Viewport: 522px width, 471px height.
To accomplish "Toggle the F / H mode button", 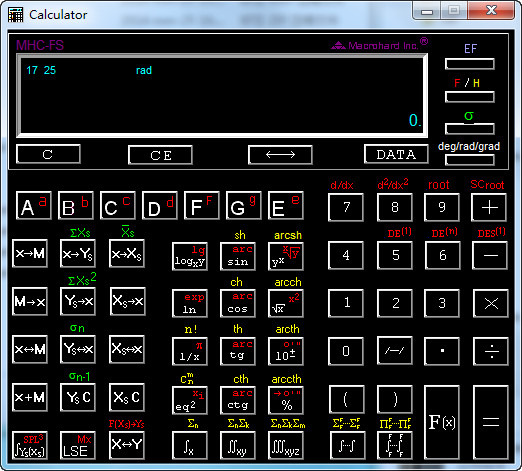I will (x=469, y=97).
